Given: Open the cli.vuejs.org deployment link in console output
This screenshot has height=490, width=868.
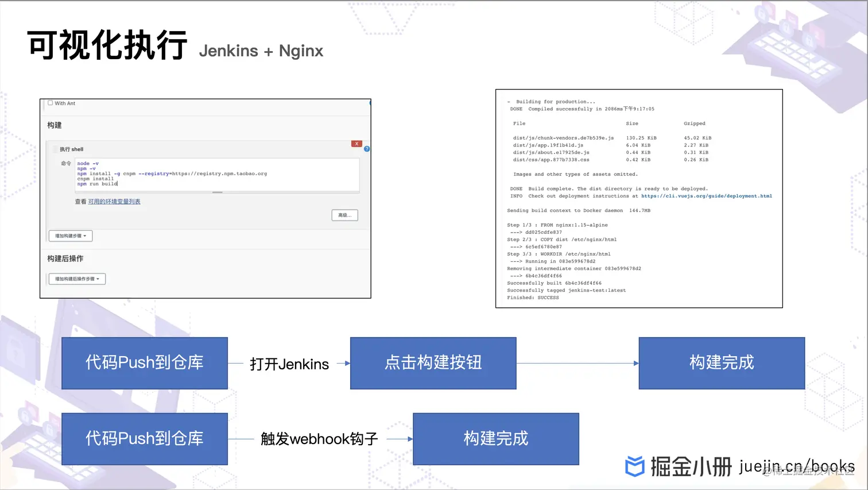Looking at the screenshot, I should (x=707, y=196).
